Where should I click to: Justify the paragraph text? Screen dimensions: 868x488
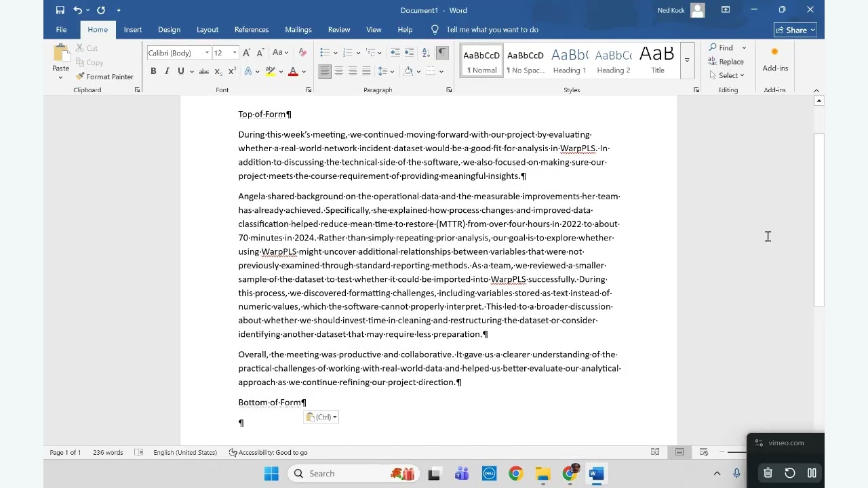pyautogui.click(x=366, y=71)
